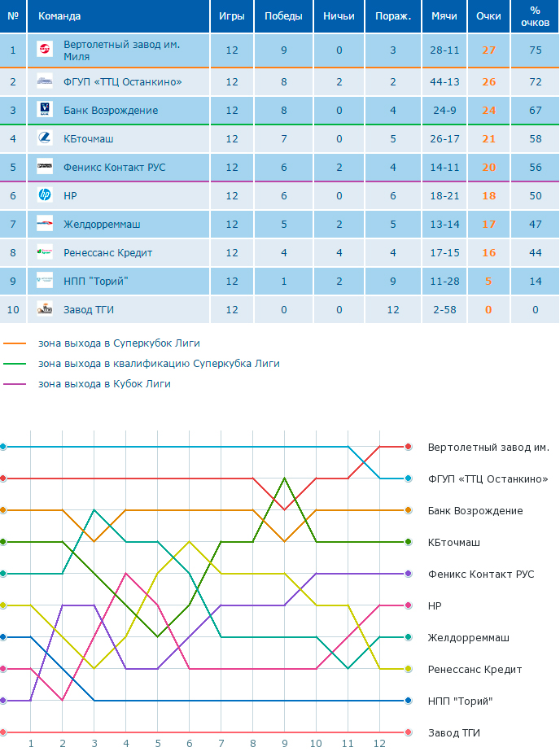
Task: Click the Очки column header
Action: pos(488,16)
